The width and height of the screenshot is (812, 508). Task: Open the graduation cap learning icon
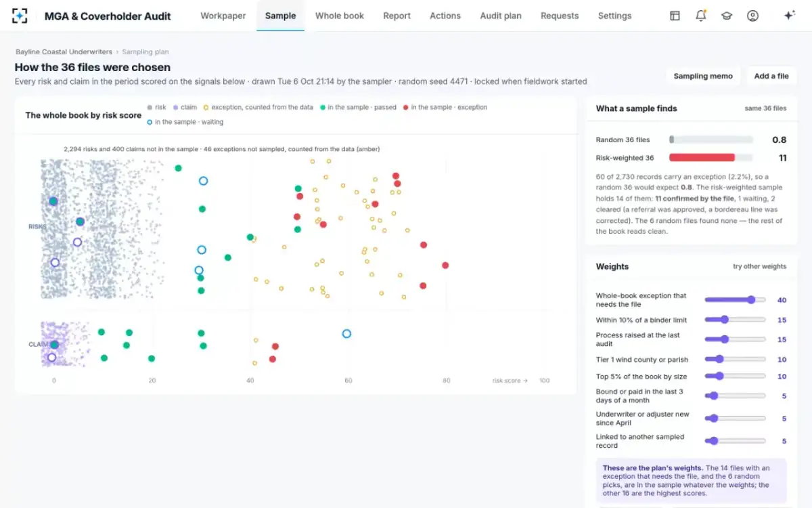[727, 16]
